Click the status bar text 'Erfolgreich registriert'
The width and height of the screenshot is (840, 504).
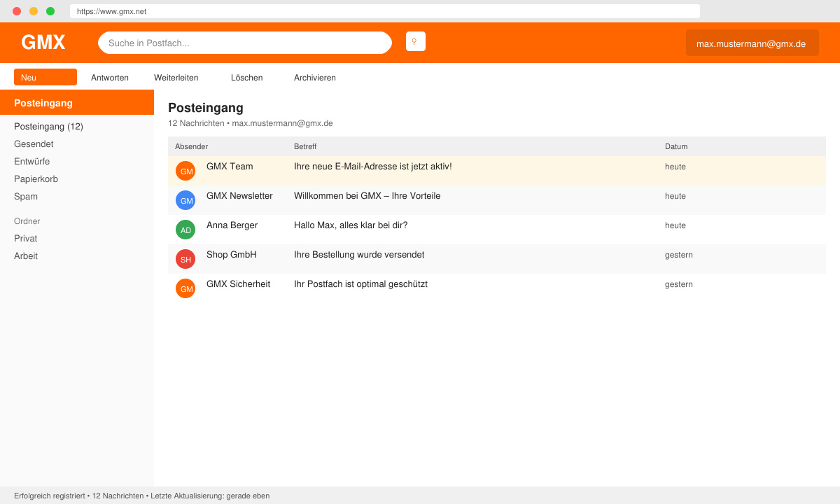pyautogui.click(x=49, y=496)
